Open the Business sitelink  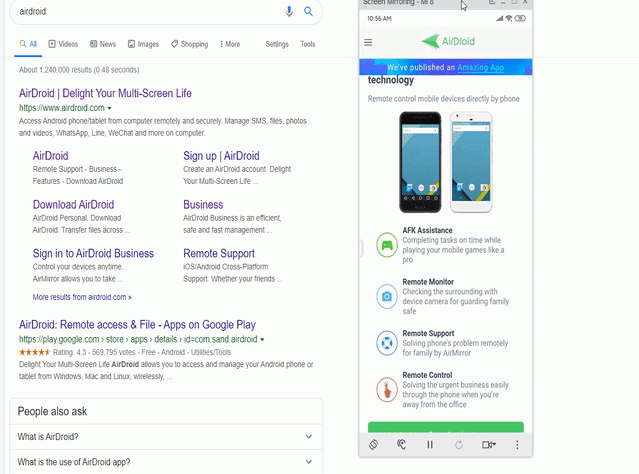[203, 205]
